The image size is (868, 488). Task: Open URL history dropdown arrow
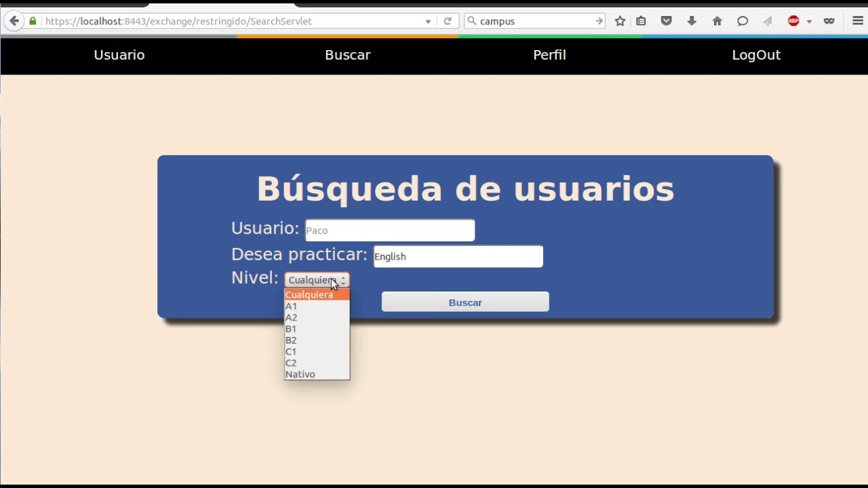[x=428, y=21]
